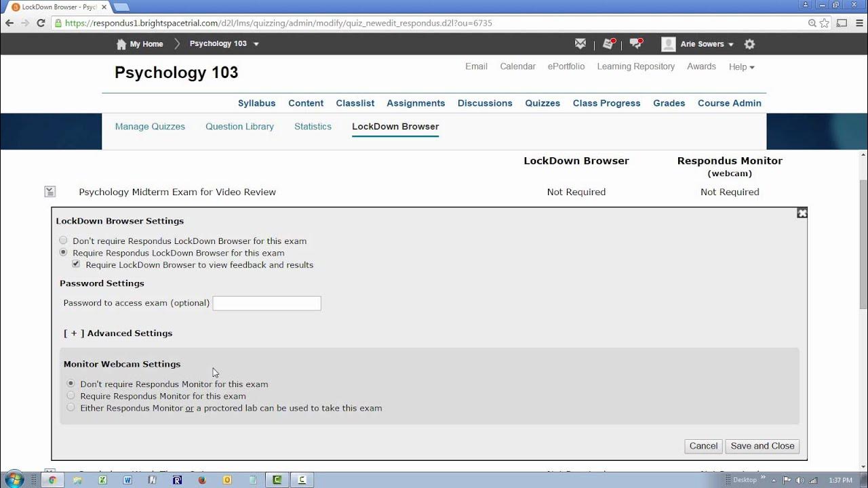This screenshot has height=488, width=868.
Task: Reload the page with refresh icon
Action: pos(41,23)
